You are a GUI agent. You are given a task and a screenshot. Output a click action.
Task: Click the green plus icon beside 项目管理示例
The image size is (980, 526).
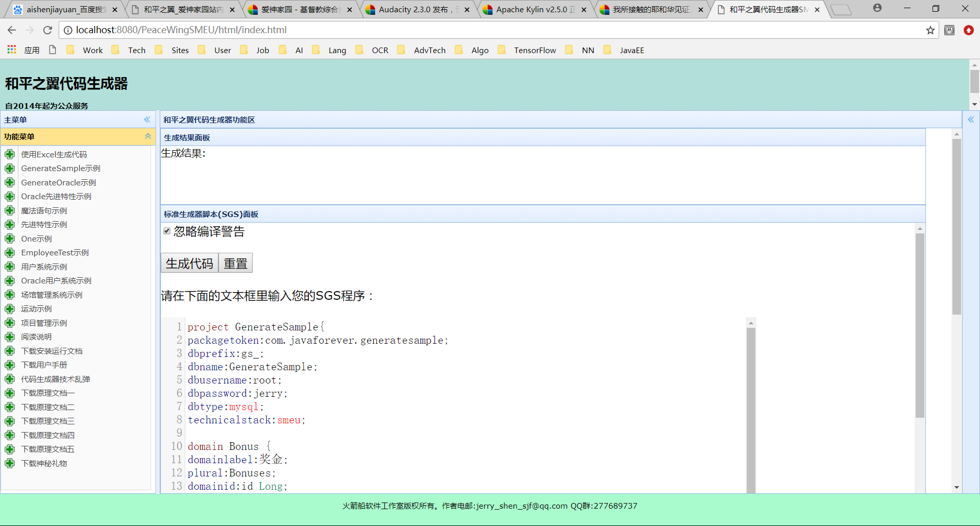click(10, 323)
